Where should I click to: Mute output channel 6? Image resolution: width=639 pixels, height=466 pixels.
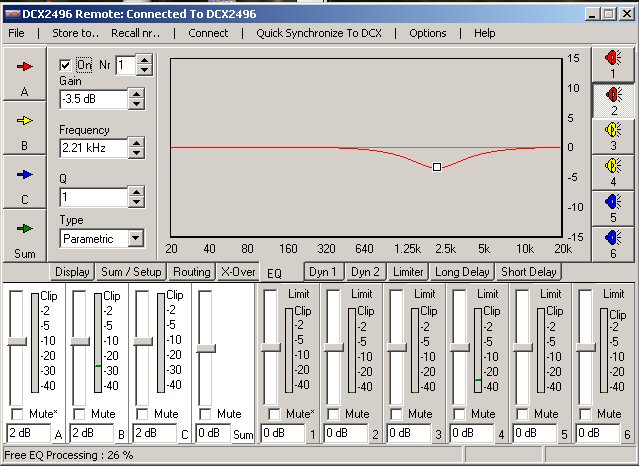coord(585,414)
